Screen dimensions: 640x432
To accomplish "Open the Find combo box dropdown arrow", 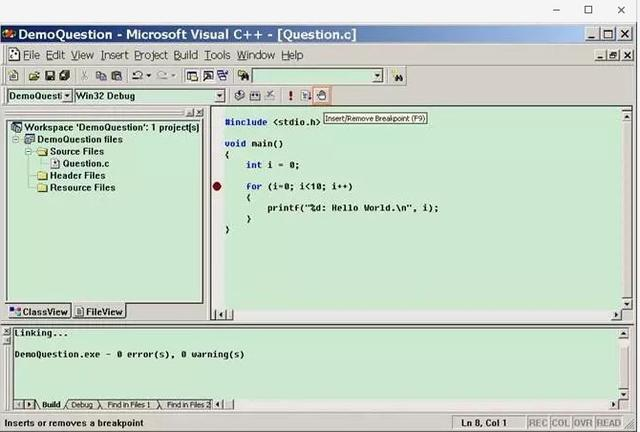I will (x=378, y=76).
